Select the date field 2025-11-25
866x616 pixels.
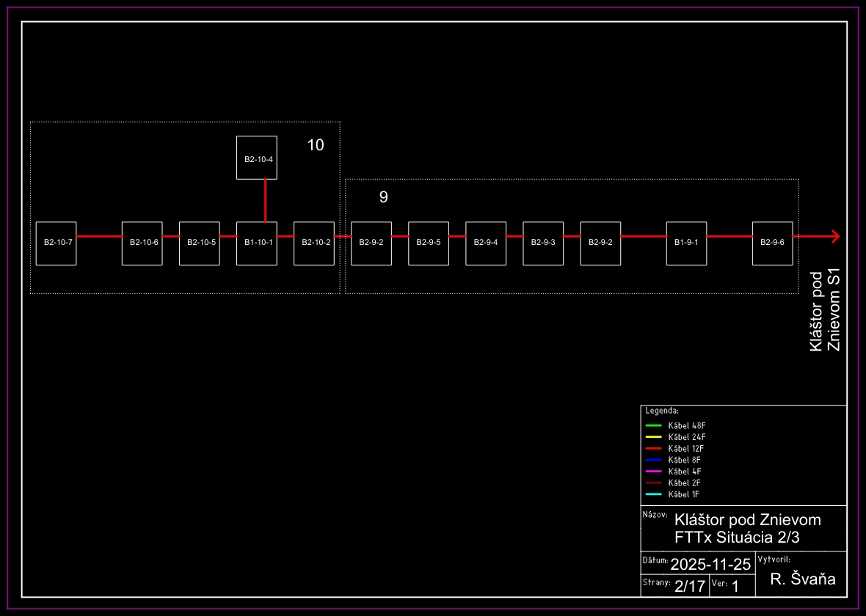pos(710,564)
